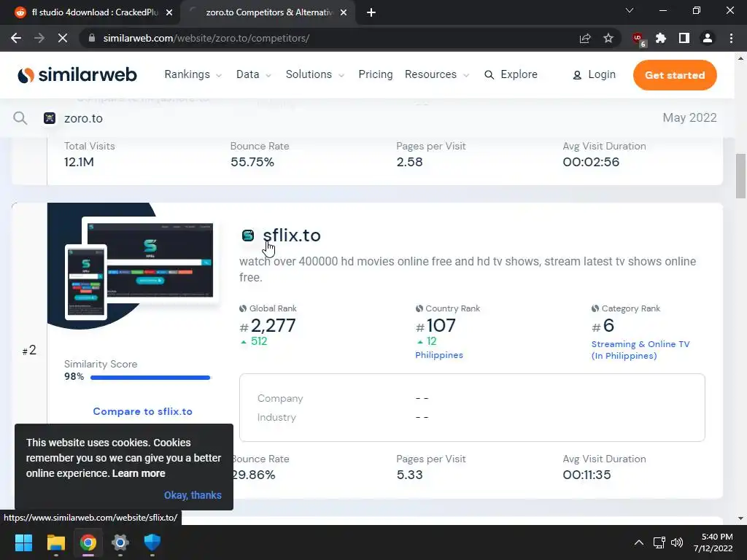This screenshot has width=747, height=560.
Task: Click the sflix.to site favicon
Action: (x=248, y=236)
